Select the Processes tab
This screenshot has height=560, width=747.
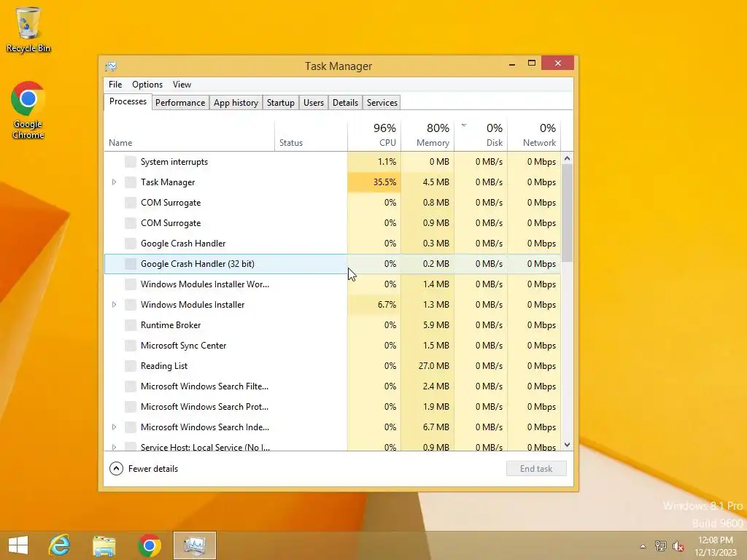pos(128,101)
